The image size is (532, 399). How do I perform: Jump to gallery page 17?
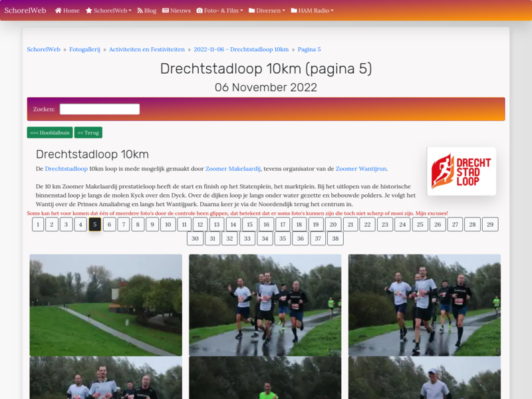(283, 224)
